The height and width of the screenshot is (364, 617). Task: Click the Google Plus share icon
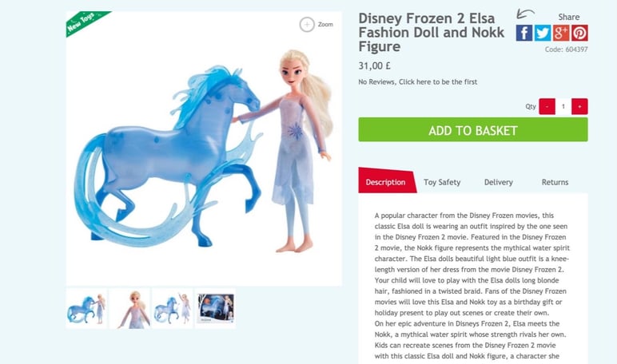tap(561, 33)
